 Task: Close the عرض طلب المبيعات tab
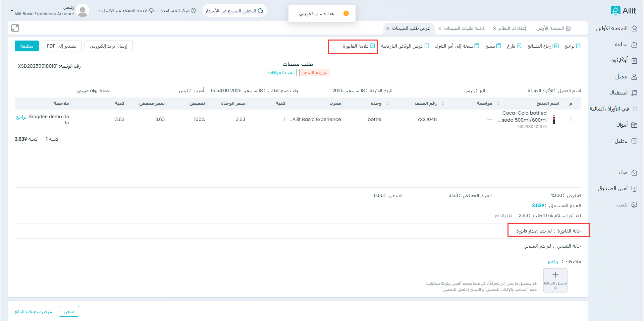[x=388, y=28]
